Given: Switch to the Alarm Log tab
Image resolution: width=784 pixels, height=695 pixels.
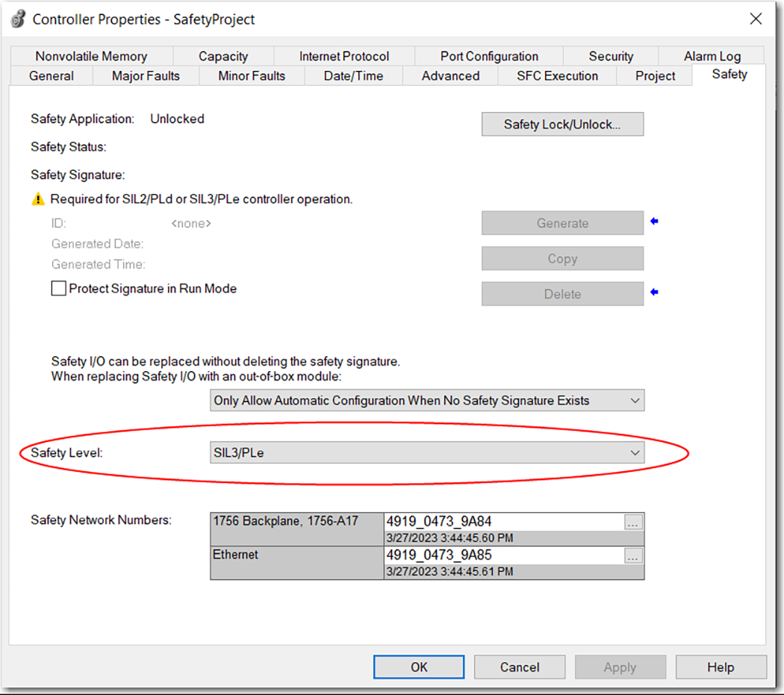Looking at the screenshot, I should [712, 56].
